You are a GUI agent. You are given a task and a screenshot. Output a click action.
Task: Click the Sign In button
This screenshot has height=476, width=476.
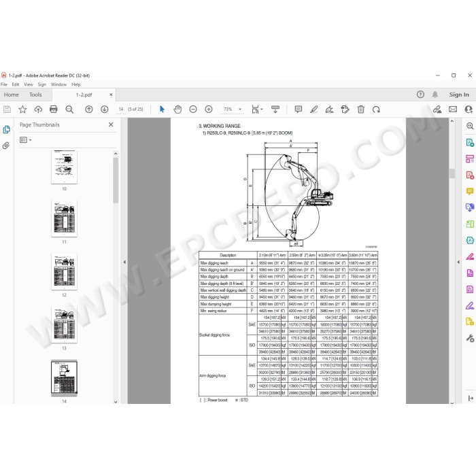pos(459,95)
